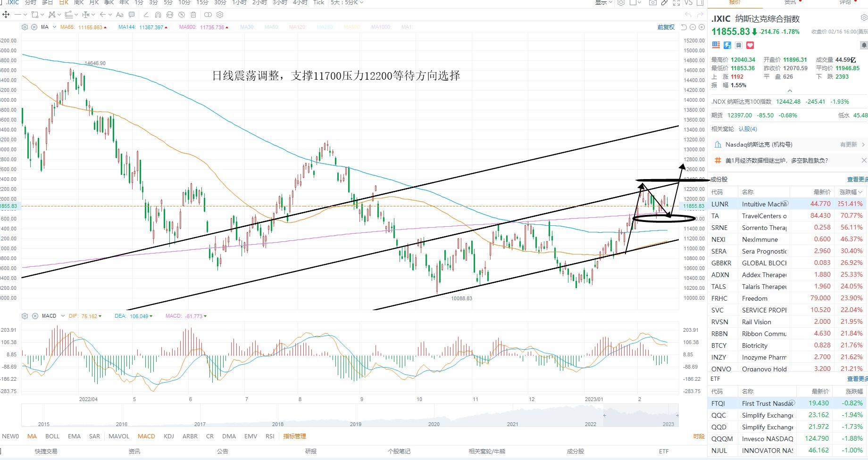Expand the line tool dropdown arrow

(25, 15)
